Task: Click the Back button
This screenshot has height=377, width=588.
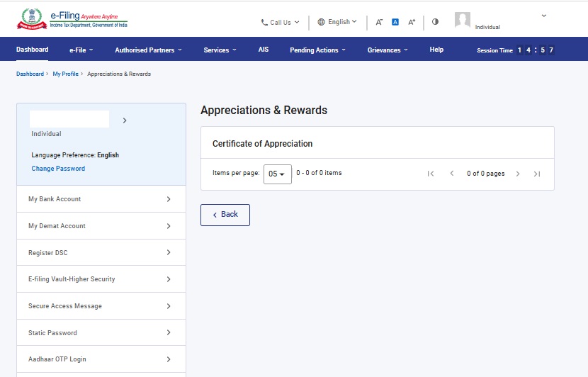Action: 225,215
